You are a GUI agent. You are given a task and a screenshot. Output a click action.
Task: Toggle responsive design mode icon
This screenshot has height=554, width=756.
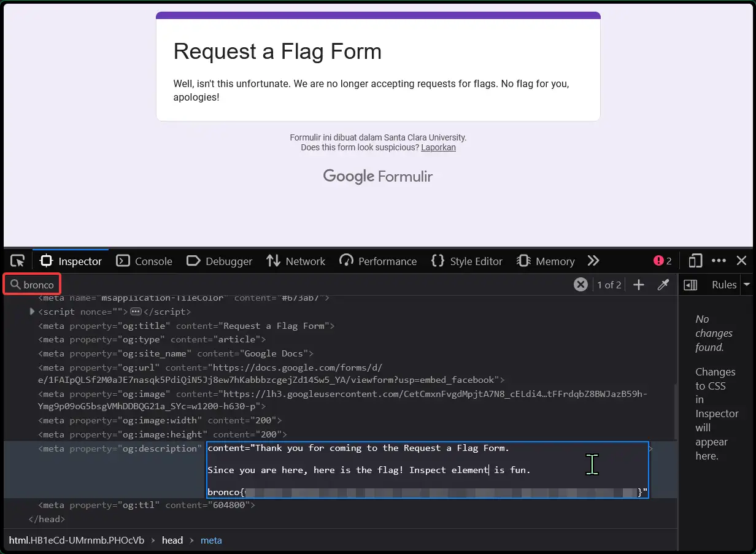[x=695, y=261]
